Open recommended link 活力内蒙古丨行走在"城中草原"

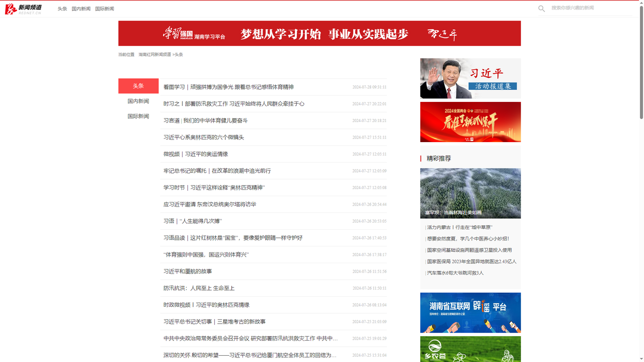[460, 227]
